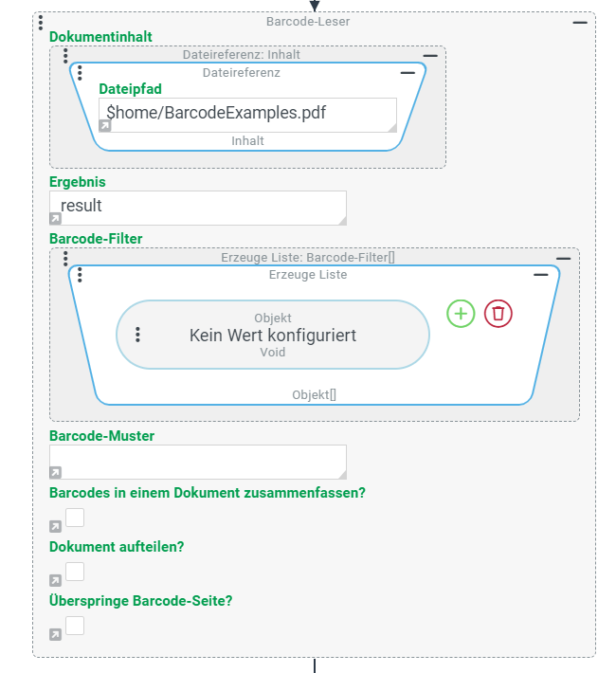This screenshot has width=616, height=673.
Task: Click the link arrow icon under Barcode-Muster field
Action: pyautogui.click(x=55, y=472)
